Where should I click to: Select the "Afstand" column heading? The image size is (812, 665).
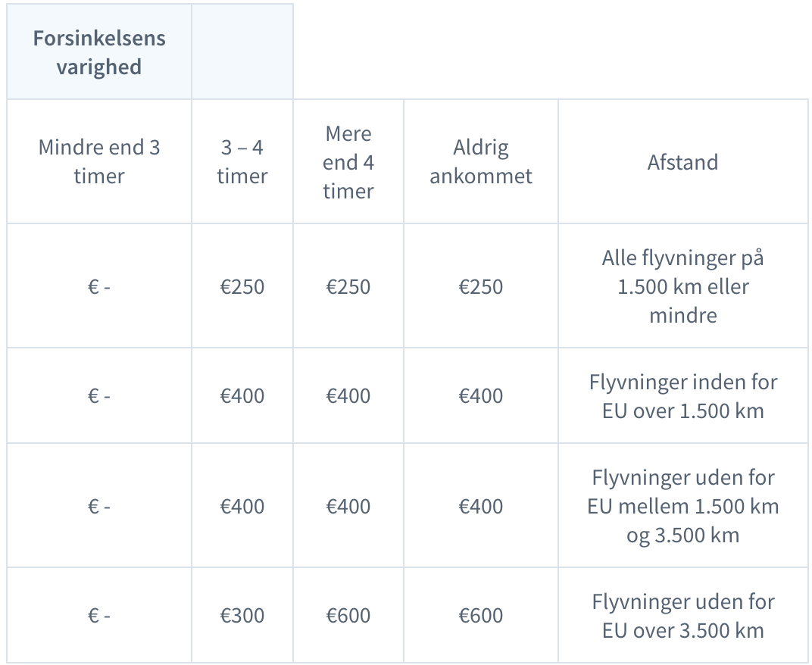(682, 162)
